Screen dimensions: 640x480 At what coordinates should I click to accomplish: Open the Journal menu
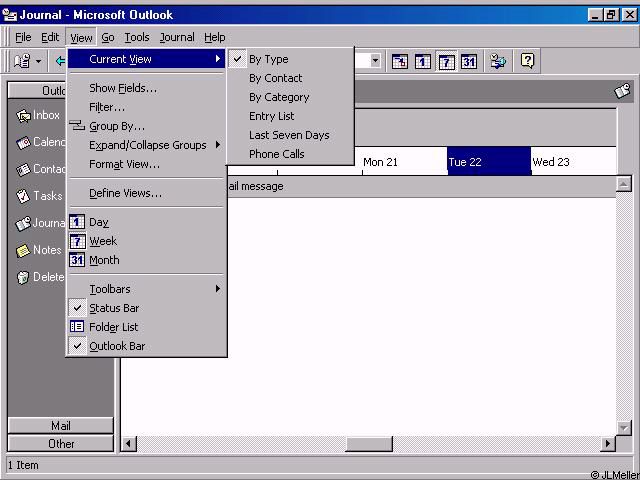click(x=177, y=38)
